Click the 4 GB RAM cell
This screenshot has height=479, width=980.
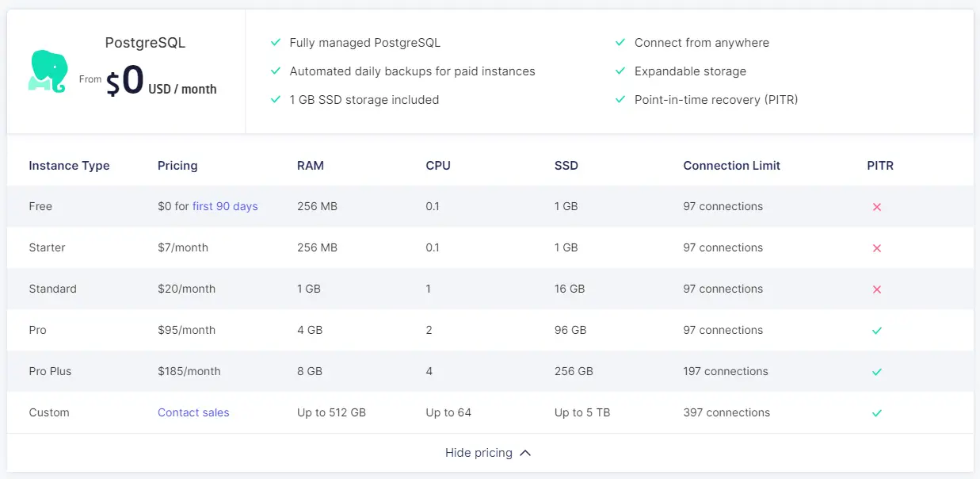pos(310,330)
